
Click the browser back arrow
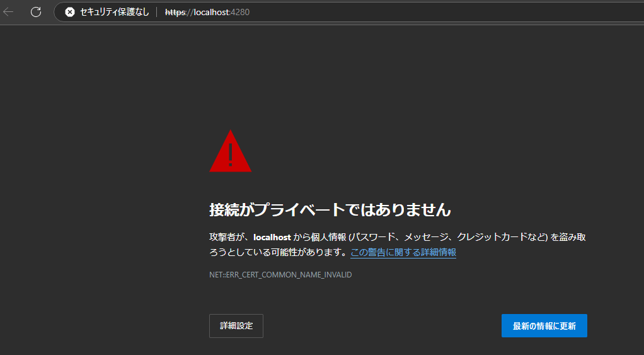click(8, 12)
